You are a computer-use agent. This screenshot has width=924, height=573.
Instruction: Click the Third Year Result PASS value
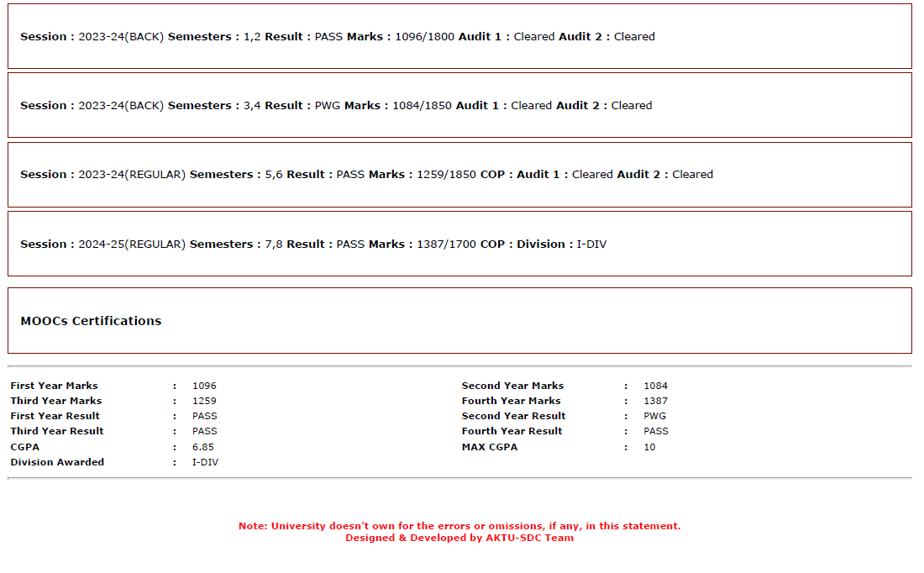[204, 431]
